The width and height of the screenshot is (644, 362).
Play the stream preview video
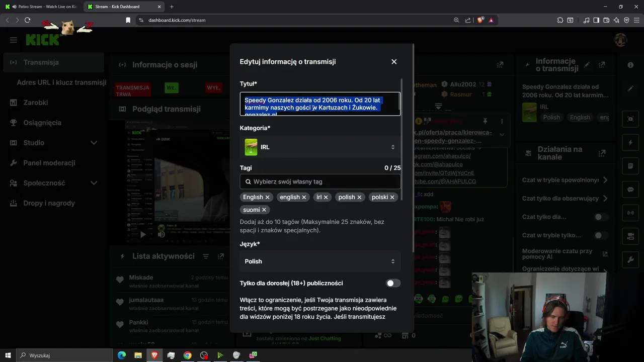tap(143, 234)
